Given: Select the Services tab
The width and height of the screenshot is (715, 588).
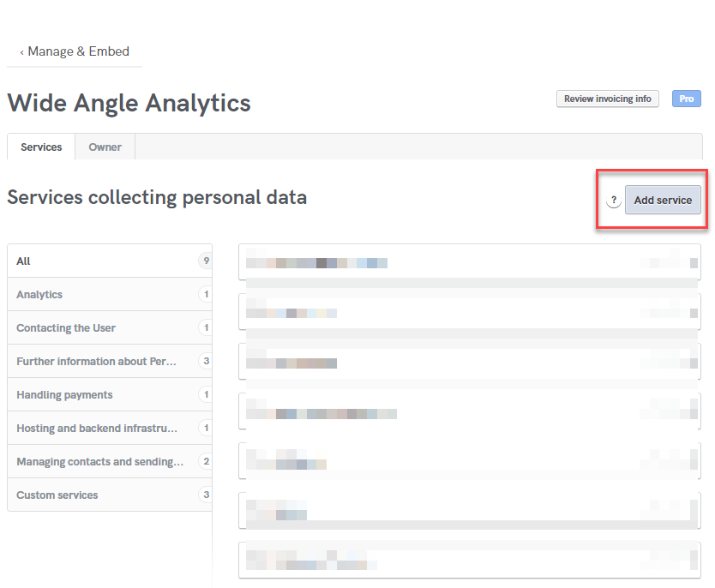Looking at the screenshot, I should (x=41, y=147).
